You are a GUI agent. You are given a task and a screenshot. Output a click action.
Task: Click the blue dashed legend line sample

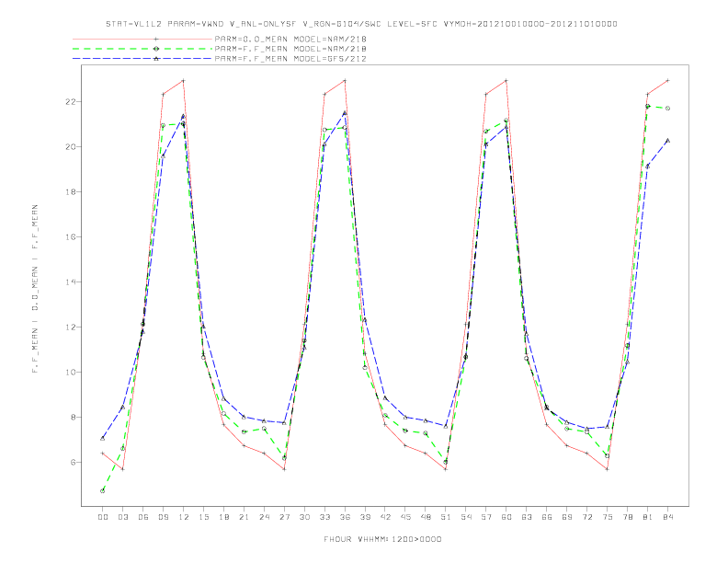(x=142, y=59)
